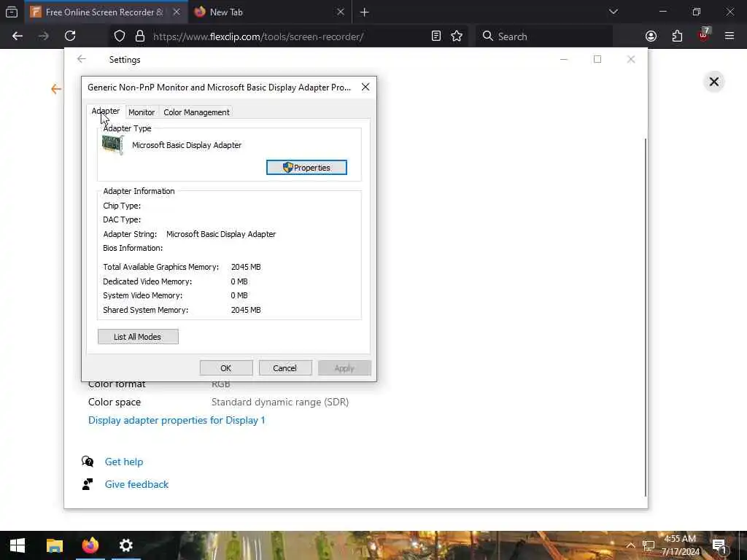
Task: Open adapter Properties button
Action: click(x=306, y=168)
